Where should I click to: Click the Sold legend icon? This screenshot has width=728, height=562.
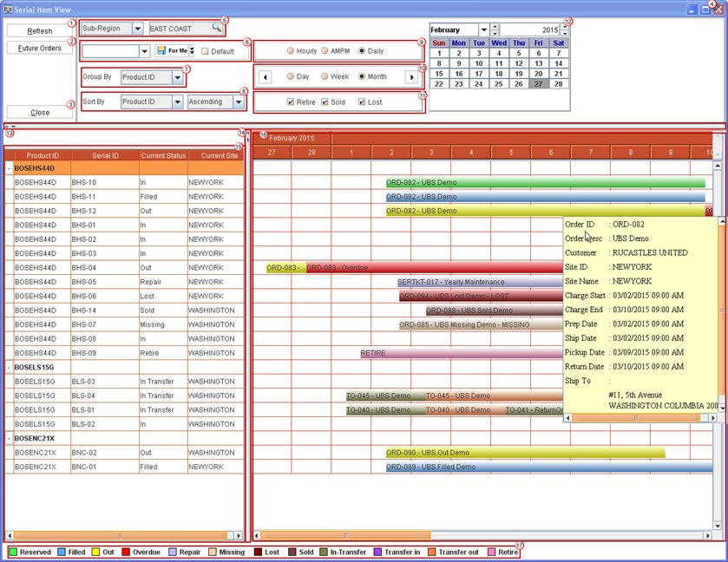click(x=292, y=552)
